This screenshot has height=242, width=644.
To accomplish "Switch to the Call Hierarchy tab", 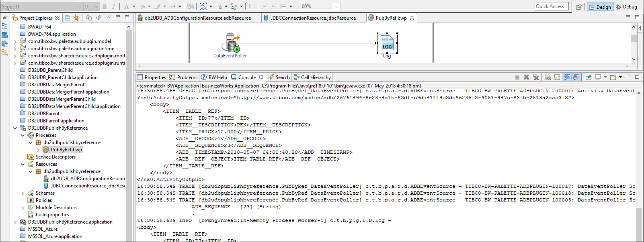I will click(312, 77).
